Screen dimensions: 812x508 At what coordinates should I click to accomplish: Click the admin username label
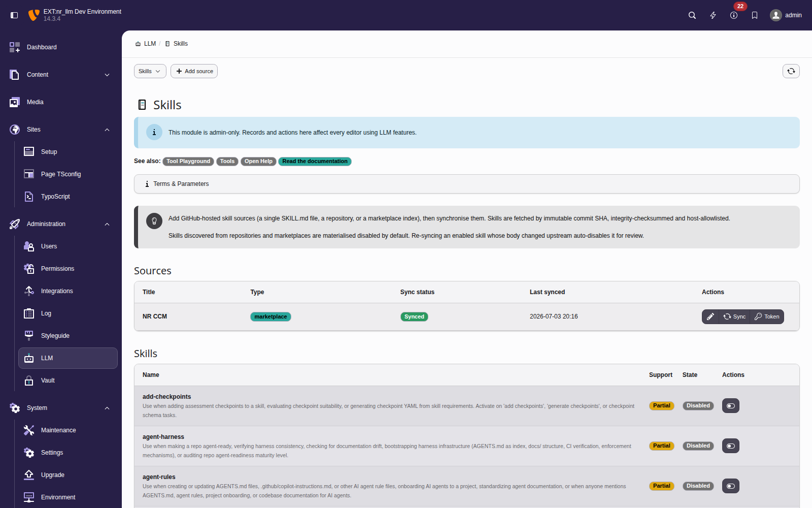pos(793,15)
